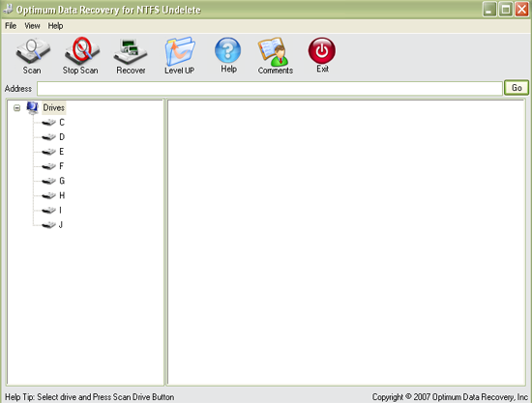The image size is (532, 403).
Task: Click the red Exit power icon
Action: [x=322, y=50]
